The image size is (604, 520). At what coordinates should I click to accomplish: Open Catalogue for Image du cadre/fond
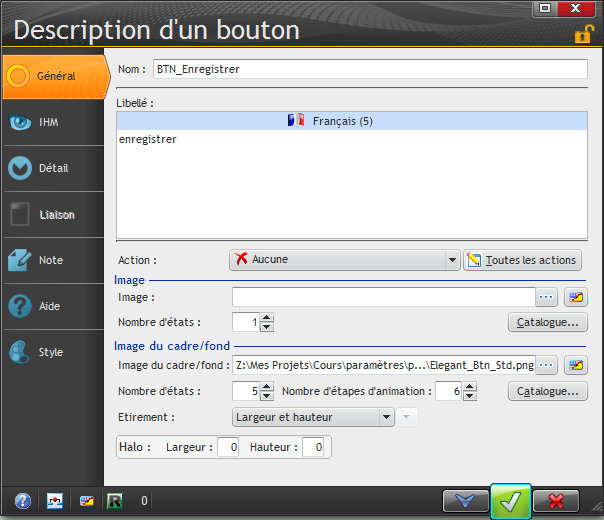(x=548, y=391)
